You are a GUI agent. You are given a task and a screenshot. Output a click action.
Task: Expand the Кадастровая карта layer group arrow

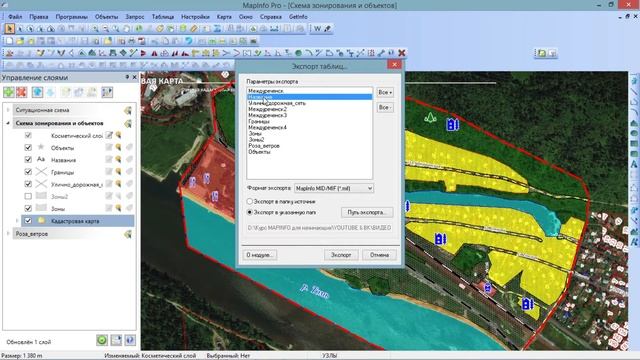17,221
